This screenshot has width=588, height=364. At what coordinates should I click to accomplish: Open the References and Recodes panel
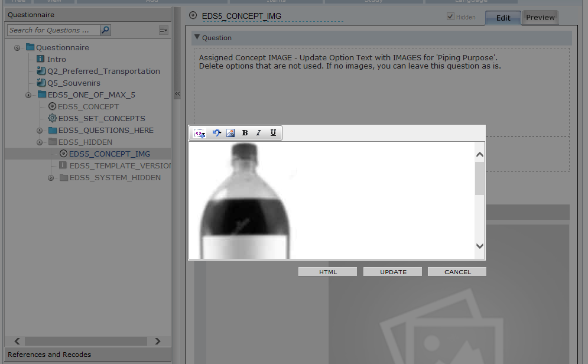[87, 355]
